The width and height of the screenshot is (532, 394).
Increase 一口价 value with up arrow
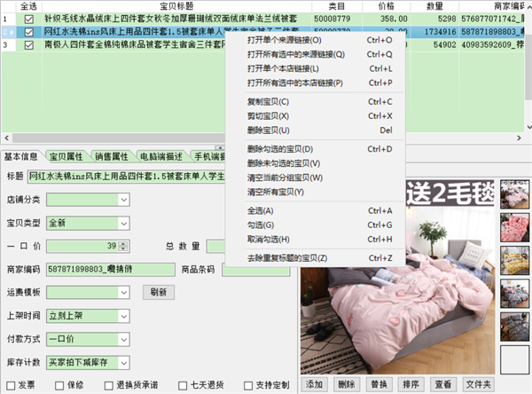(123, 243)
